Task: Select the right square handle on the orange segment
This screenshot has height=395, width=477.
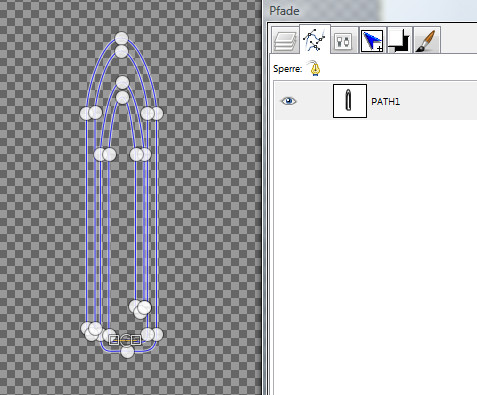Action: 136,340
